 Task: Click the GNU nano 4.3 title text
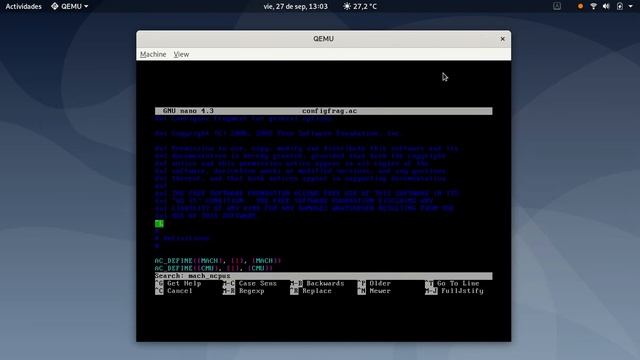click(188, 111)
